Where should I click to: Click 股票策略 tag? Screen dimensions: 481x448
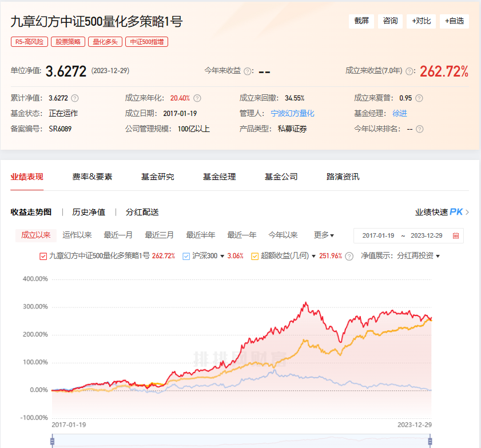(x=68, y=42)
